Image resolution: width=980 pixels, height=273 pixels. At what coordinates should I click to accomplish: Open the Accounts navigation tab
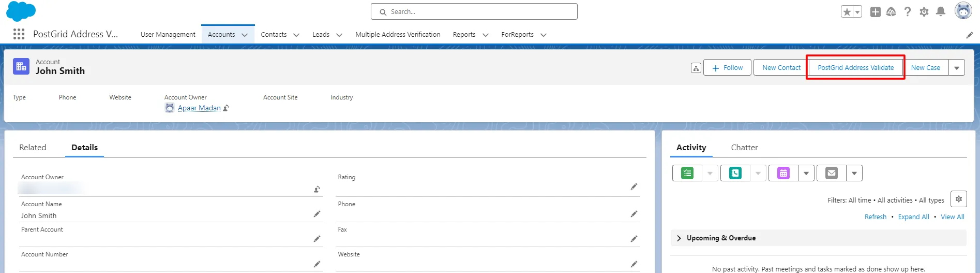[221, 35]
